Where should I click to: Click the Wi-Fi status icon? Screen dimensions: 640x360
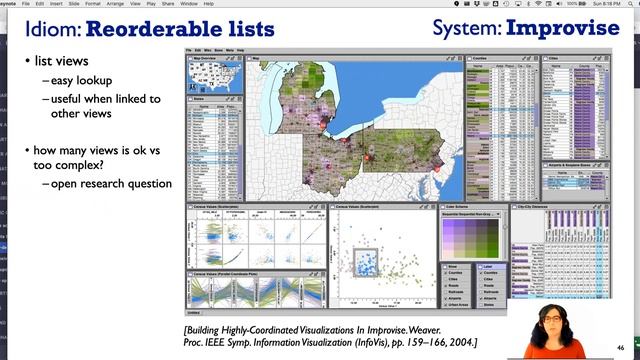(x=538, y=3)
